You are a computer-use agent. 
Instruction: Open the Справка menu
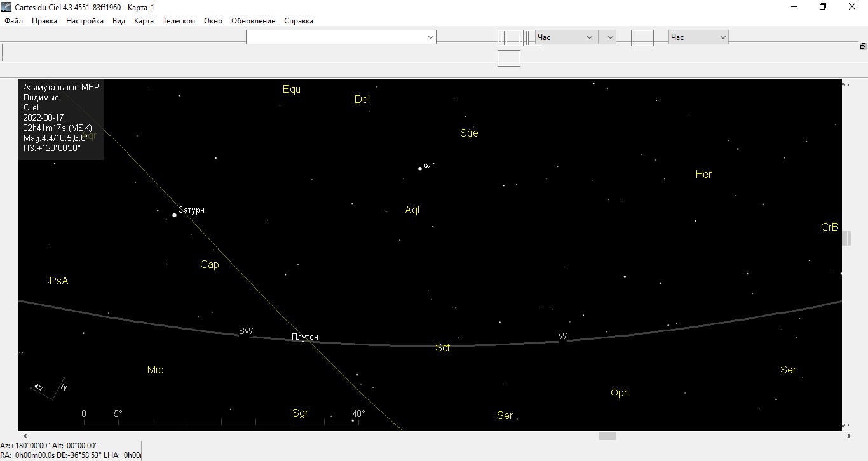click(298, 21)
